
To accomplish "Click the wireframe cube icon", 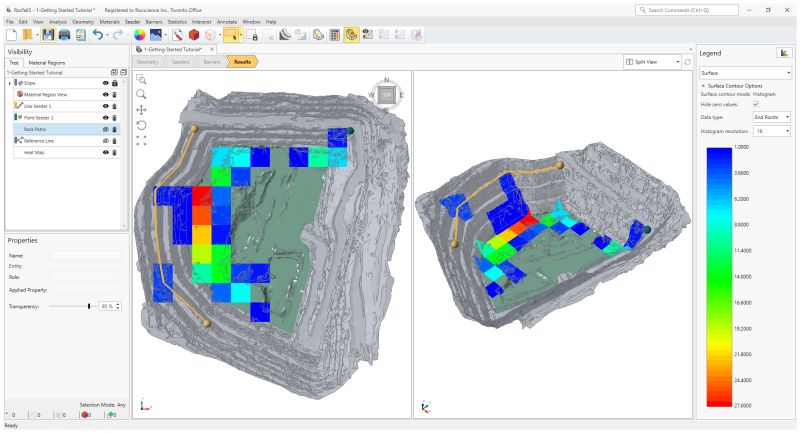I will point(210,35).
